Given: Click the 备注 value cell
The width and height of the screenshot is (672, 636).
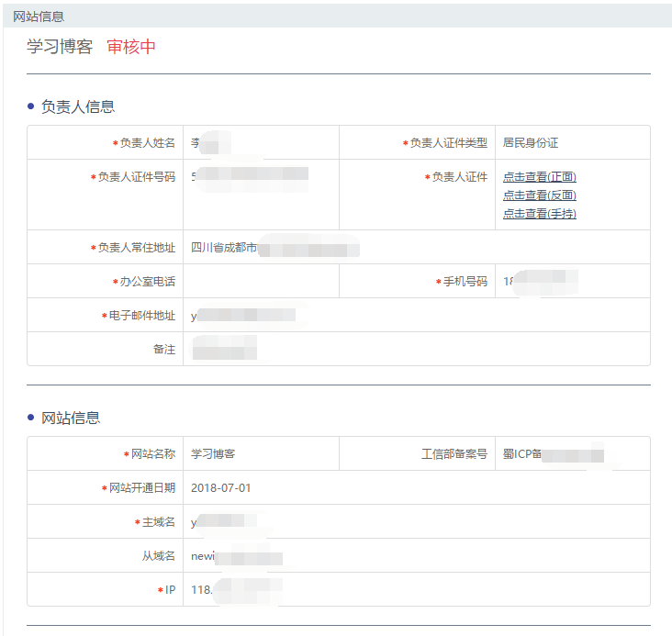Looking at the screenshot, I should pyautogui.click(x=223, y=349).
